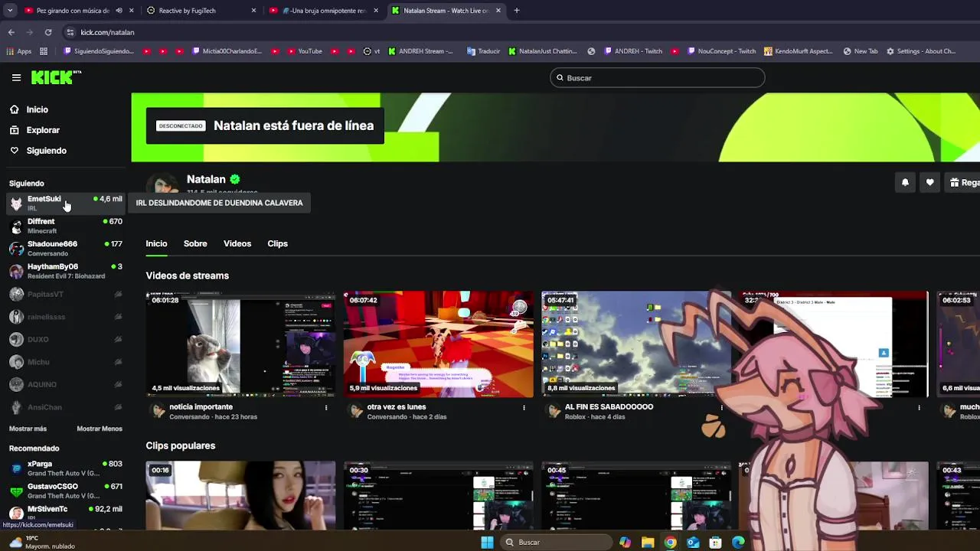Collapse followed list with Mostrar Menos
The width and height of the screenshot is (980, 551).
coord(100,429)
